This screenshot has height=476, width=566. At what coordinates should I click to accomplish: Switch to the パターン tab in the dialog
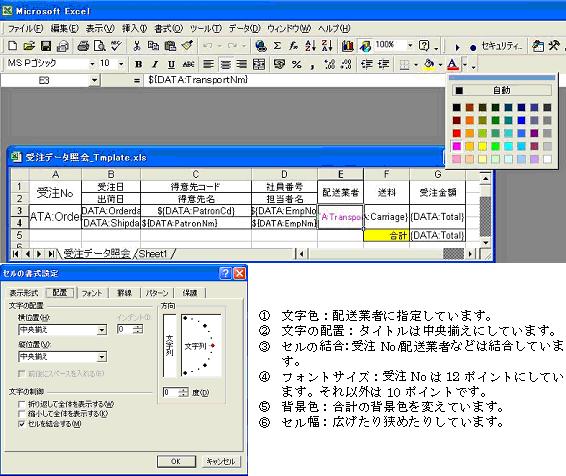(x=157, y=293)
